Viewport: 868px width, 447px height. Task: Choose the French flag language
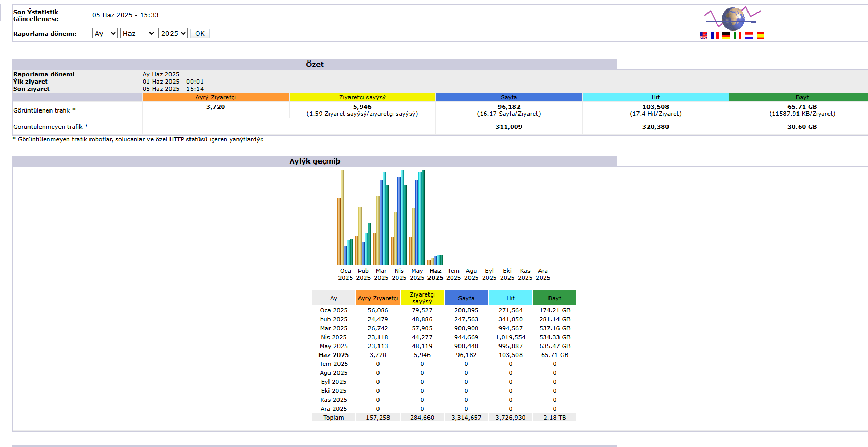[715, 36]
